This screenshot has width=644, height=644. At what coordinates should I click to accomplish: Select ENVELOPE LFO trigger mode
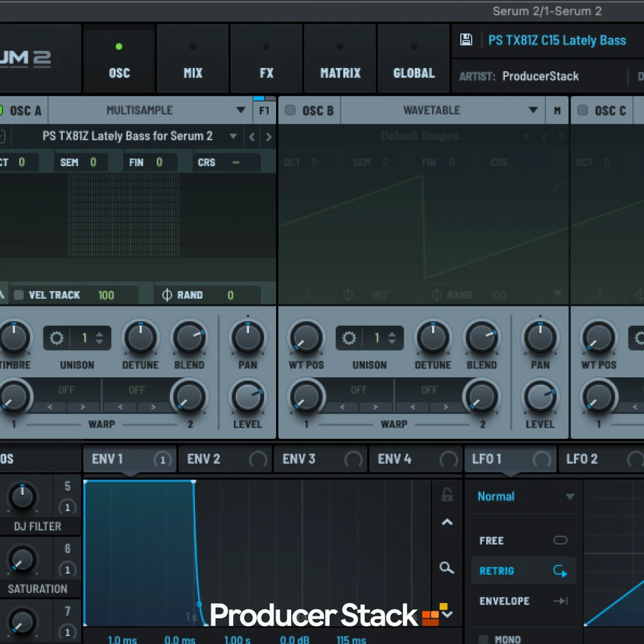pyautogui.click(x=523, y=601)
